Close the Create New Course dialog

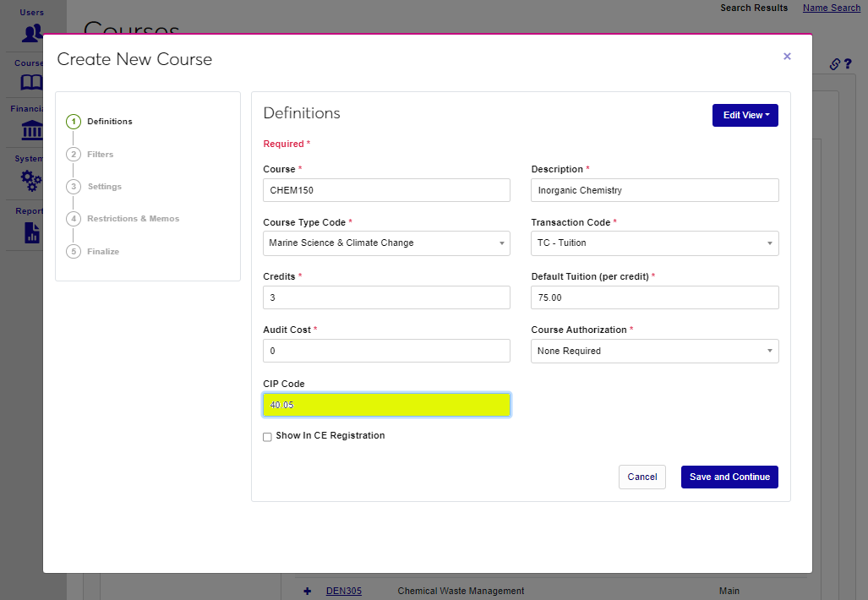coord(787,57)
